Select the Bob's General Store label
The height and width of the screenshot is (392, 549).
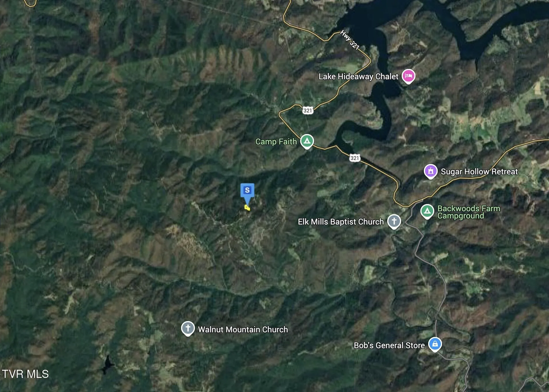click(x=389, y=345)
